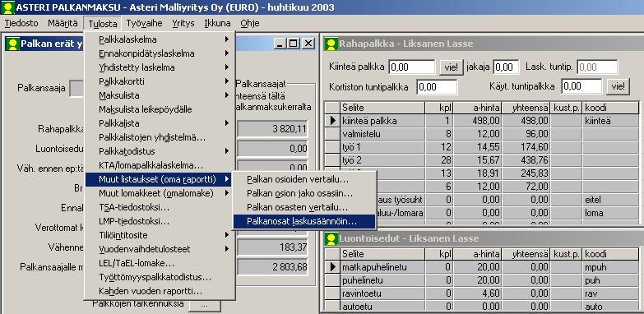Choose Maksulista leikepöydälle

click(x=159, y=109)
